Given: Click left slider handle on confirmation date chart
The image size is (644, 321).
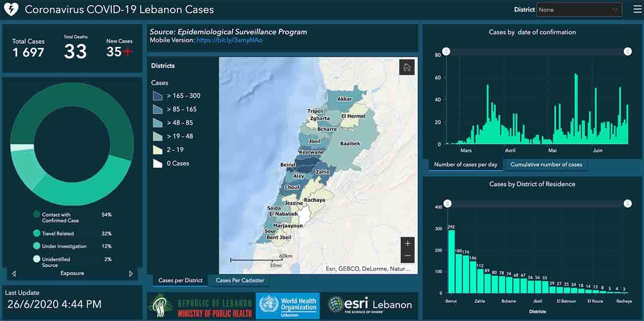Looking at the screenshot, I should [x=446, y=52].
